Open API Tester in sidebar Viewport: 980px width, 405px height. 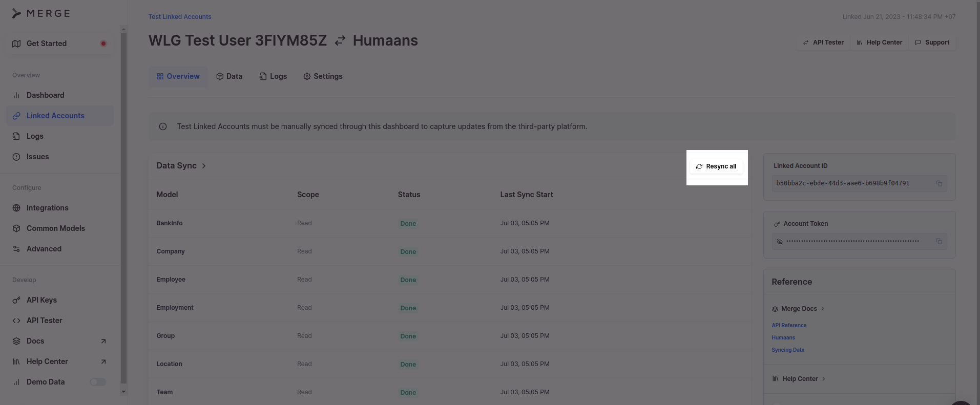[x=60, y=321]
